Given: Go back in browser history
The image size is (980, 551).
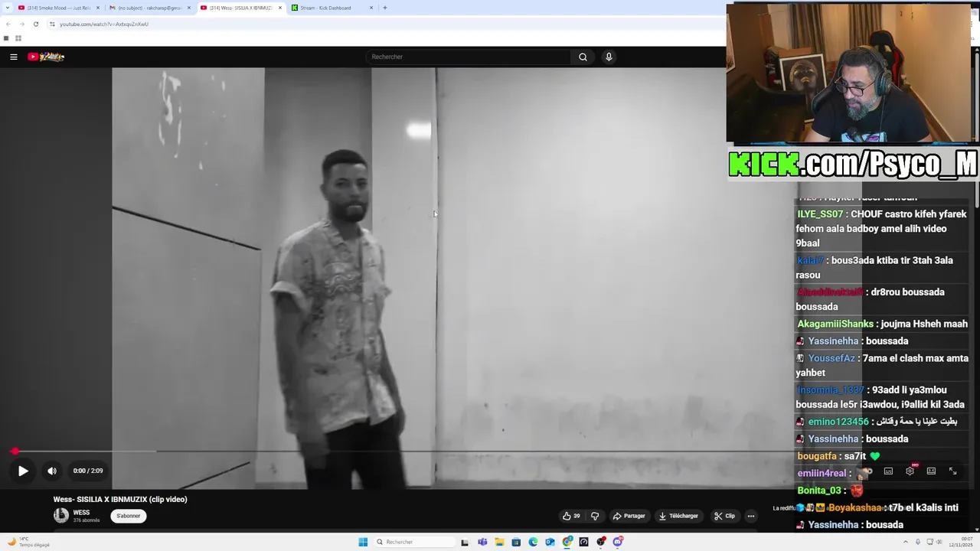Looking at the screenshot, I should click(8, 24).
